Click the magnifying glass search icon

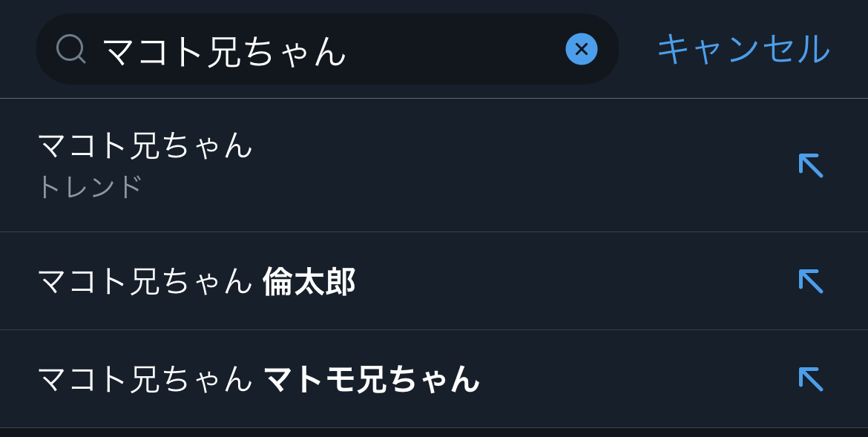[71, 49]
